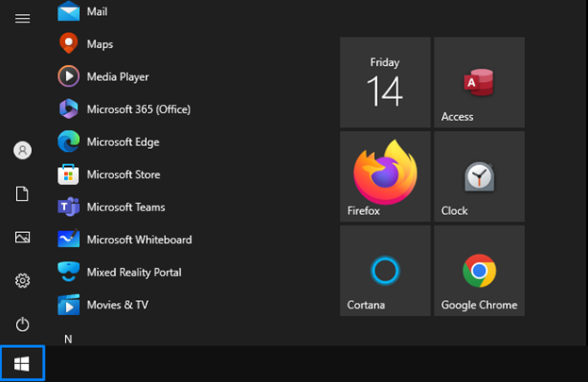The width and height of the screenshot is (588, 382).
Task: Launch Maps from the app list
Action: 69,43
